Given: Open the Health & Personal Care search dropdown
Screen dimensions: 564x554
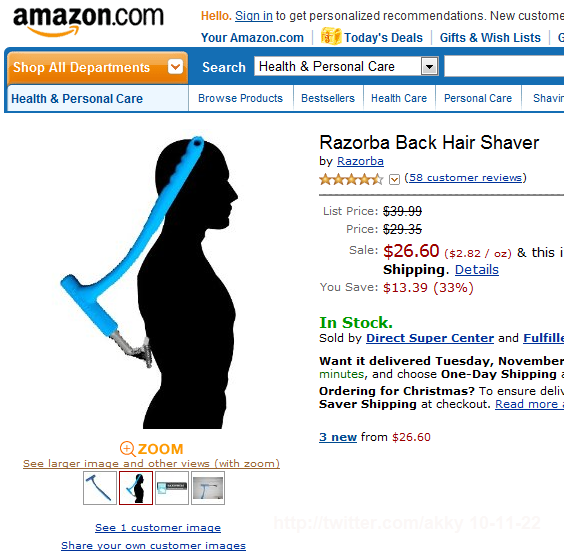Looking at the screenshot, I should [429, 67].
